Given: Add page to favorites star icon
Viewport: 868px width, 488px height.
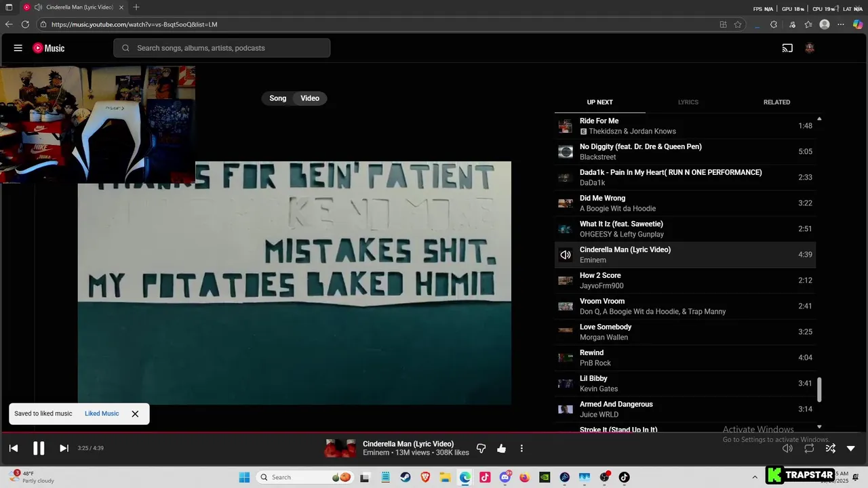Looking at the screenshot, I should [x=738, y=24].
